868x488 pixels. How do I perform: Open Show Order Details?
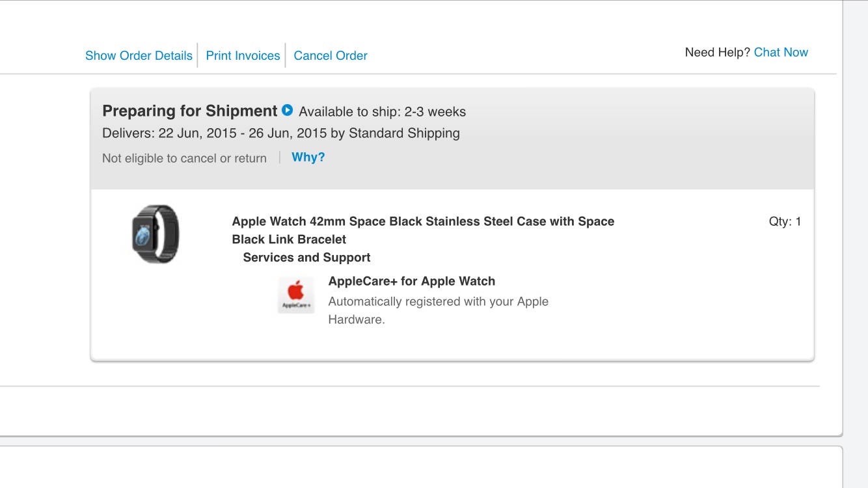tap(139, 56)
